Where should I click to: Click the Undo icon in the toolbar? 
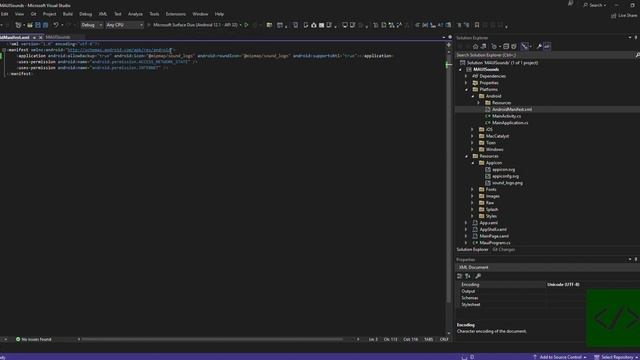(56, 25)
